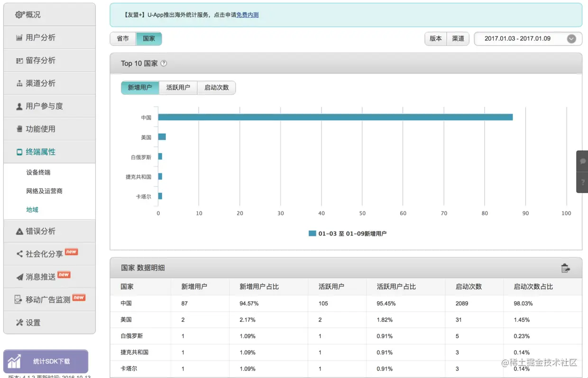The height and width of the screenshot is (378, 588).
Task: Open the 消息推送 menu item
Action: click(49, 277)
